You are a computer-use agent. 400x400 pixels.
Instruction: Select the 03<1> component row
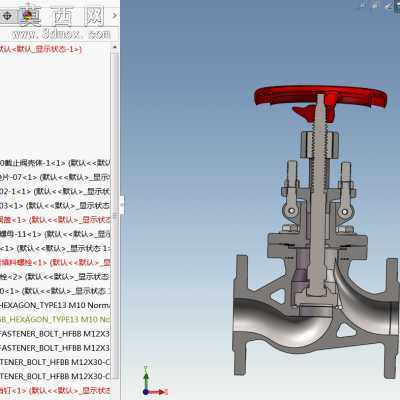(x=55, y=206)
